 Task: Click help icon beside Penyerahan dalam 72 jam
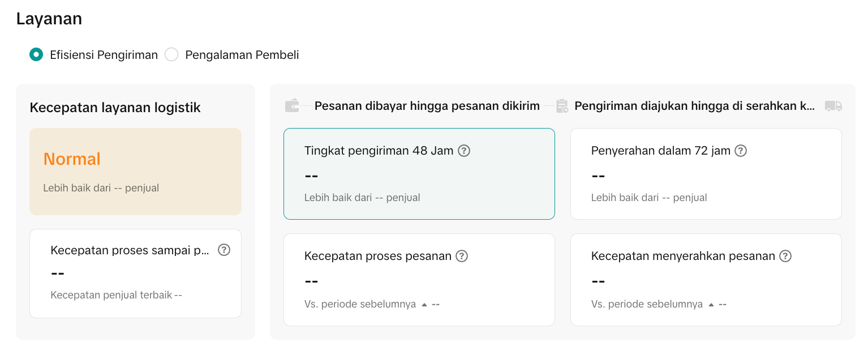point(741,151)
